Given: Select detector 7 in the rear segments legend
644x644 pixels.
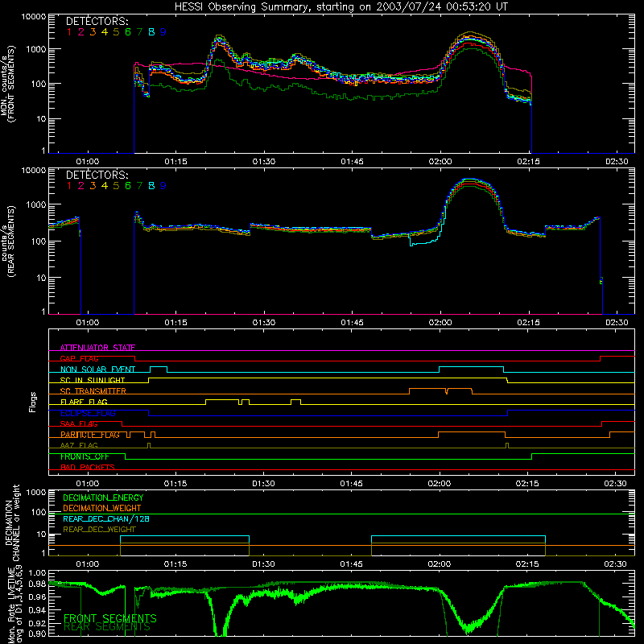Looking at the screenshot, I should [139, 186].
